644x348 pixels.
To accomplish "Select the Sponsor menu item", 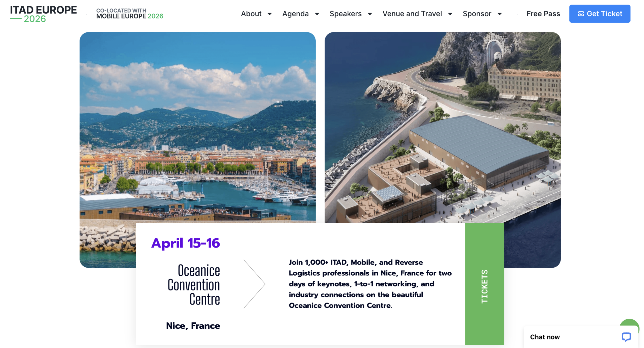I will 477,14.
